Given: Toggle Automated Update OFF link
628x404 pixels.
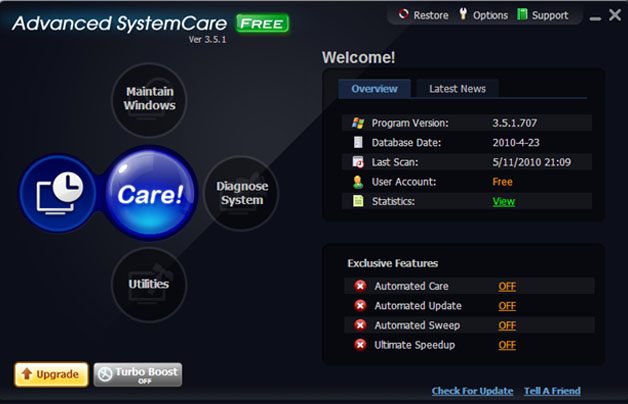Looking at the screenshot, I should (507, 306).
